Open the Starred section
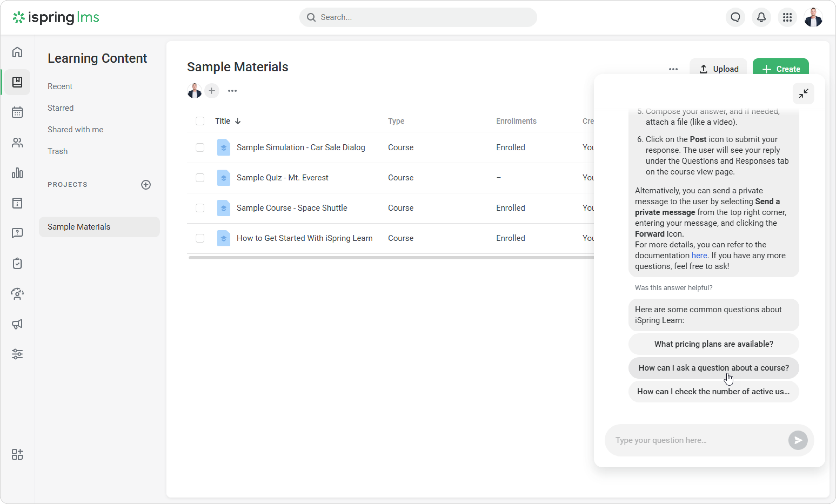Screen dimensions: 836x504 [x=61, y=108]
